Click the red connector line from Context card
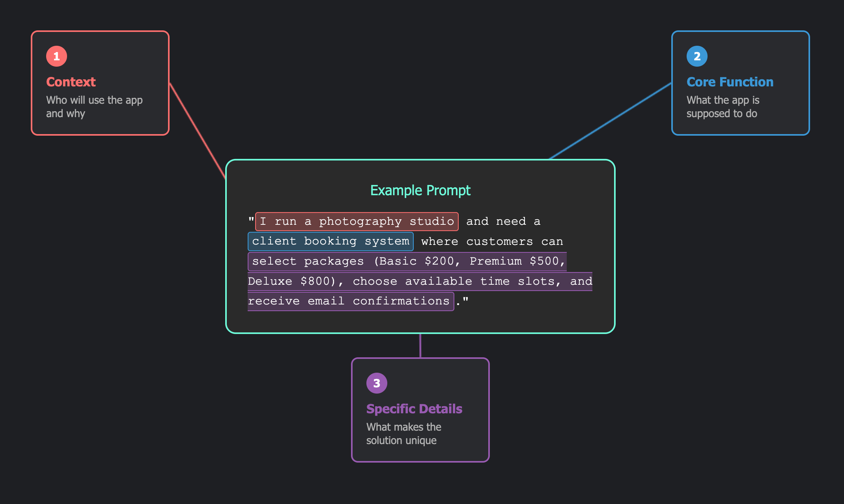 point(197,131)
